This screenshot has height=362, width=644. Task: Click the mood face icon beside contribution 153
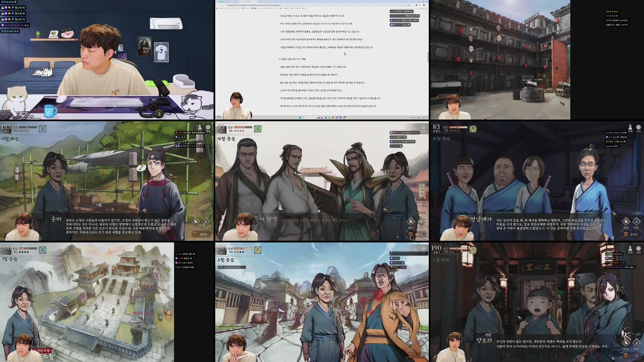coord(42,129)
